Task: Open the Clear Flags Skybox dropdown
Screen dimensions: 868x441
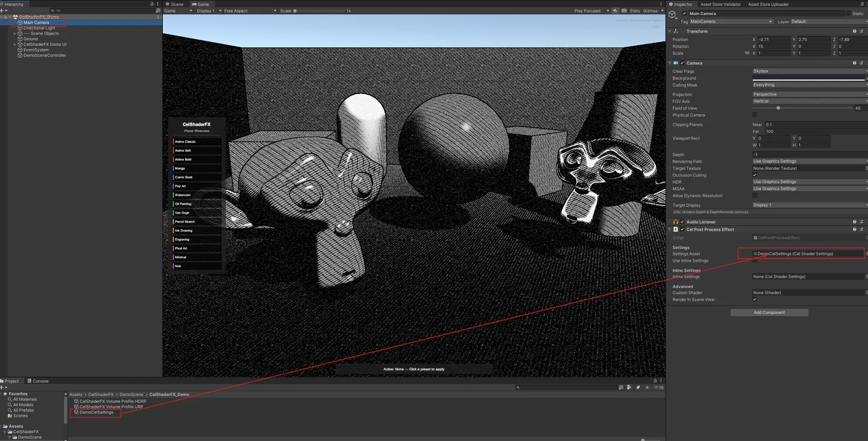Action: [x=810, y=71]
